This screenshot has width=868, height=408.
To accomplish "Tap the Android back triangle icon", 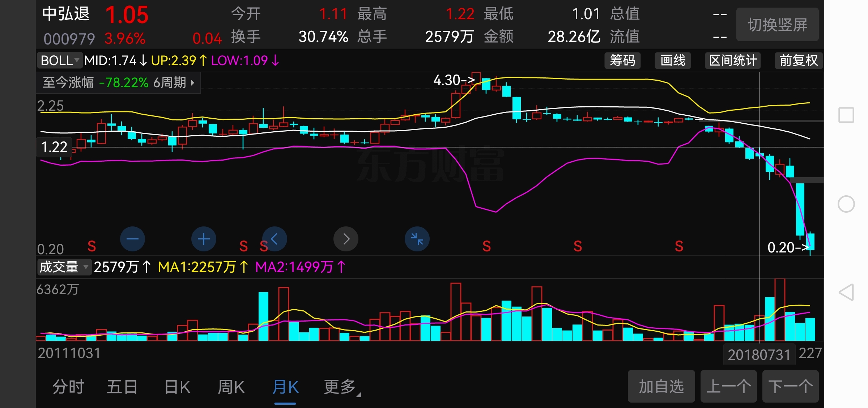I will pos(846,292).
